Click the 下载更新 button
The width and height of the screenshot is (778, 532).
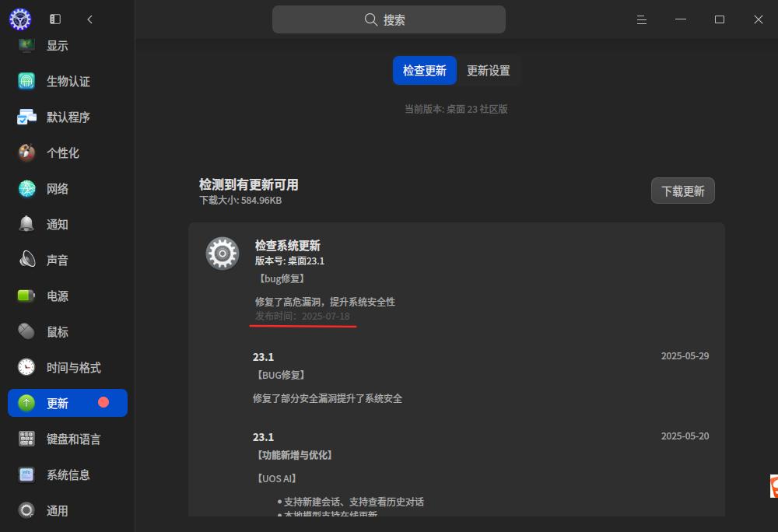tap(683, 191)
